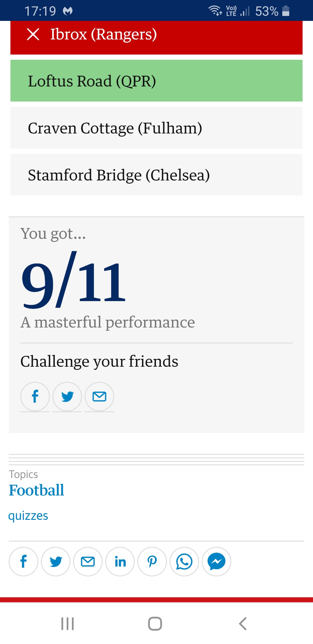Pin article on Pinterest
Image resolution: width=313 pixels, height=644 pixels.
click(152, 562)
